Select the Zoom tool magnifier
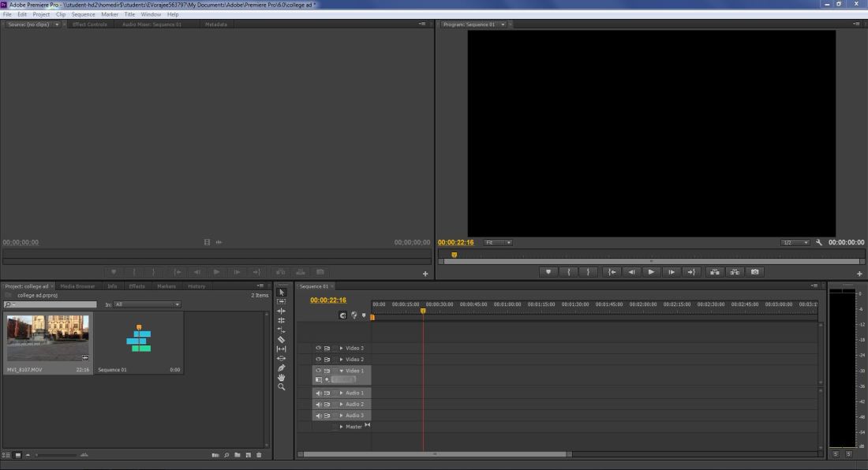Screen dimensions: 868x470 point(282,386)
